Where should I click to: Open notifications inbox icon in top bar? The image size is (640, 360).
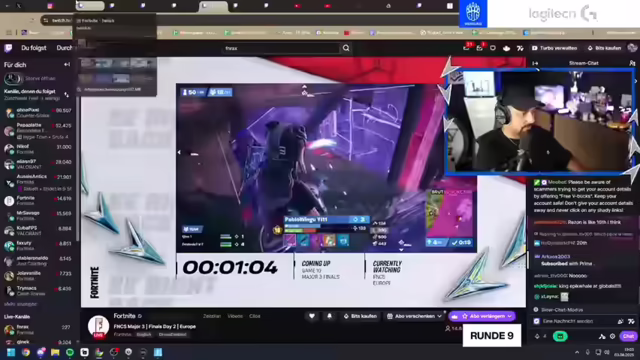point(467,48)
